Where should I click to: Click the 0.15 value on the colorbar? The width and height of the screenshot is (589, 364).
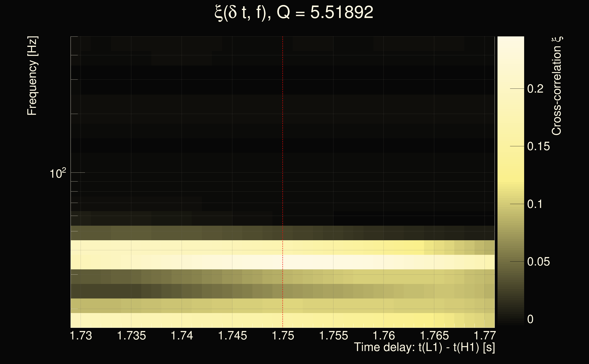[x=538, y=146]
